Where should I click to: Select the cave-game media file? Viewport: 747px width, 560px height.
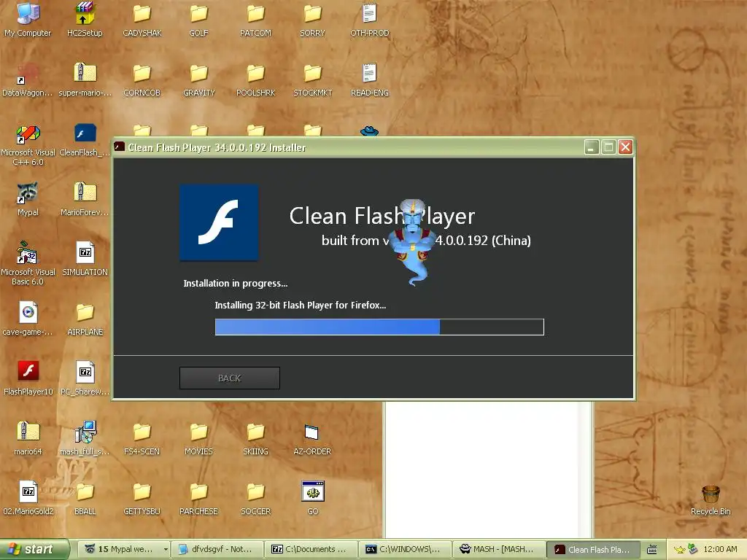pos(28,318)
